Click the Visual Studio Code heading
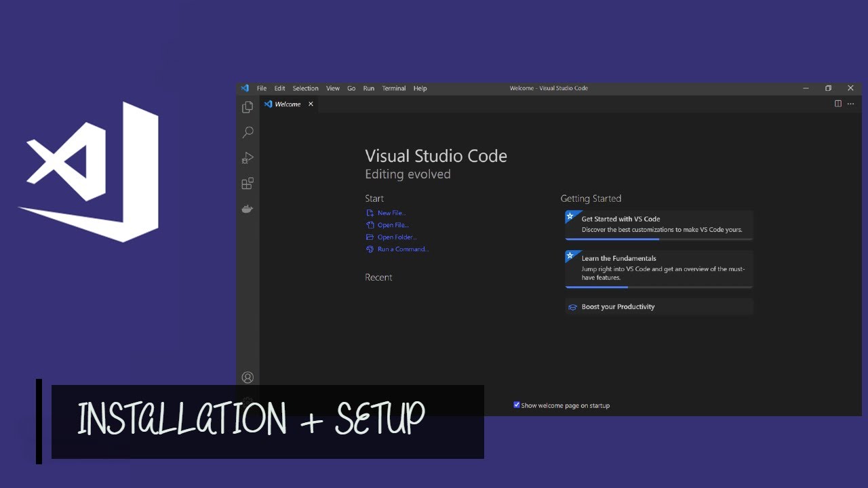The image size is (868, 488). [436, 156]
